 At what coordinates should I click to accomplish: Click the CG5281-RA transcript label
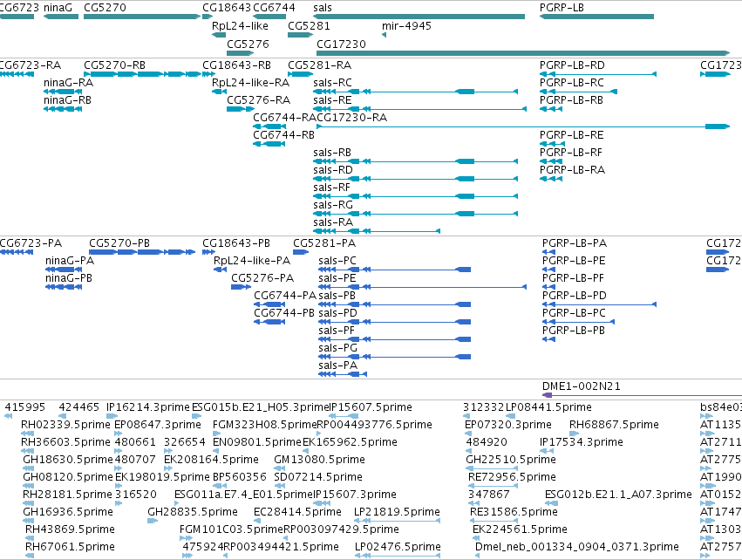[319, 65]
